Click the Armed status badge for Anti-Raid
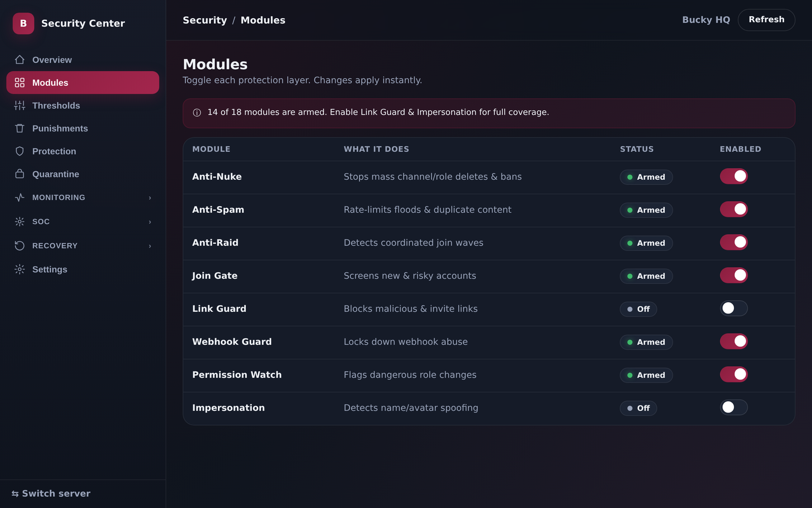Image resolution: width=812 pixels, height=508 pixels. [646, 243]
